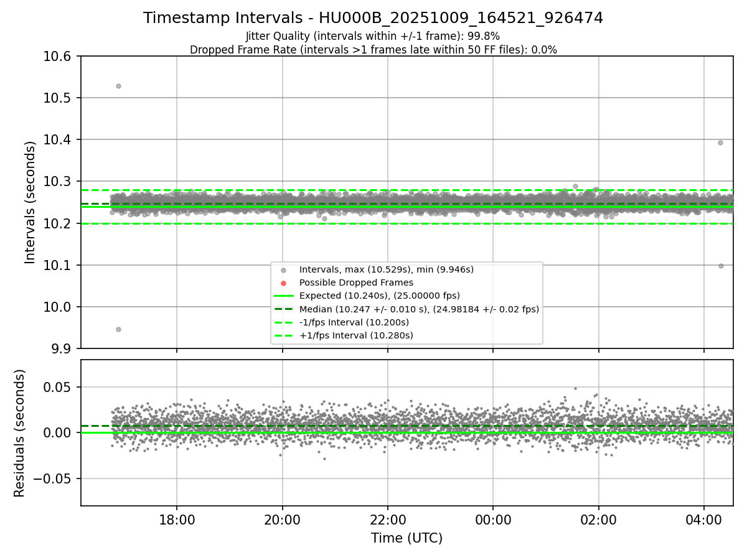Click the red marker beside 'Possible Dropped Frames'

tap(283, 283)
